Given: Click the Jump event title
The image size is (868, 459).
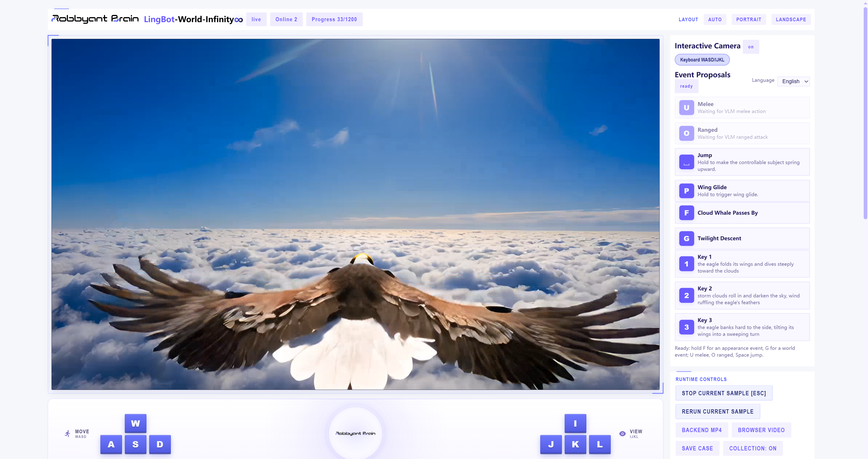Looking at the screenshot, I should click(705, 155).
